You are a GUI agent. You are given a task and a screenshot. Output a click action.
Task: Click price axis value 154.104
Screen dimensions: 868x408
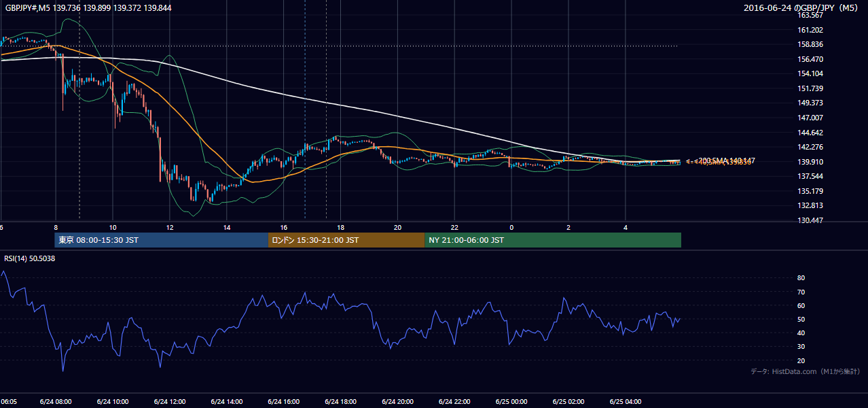[x=810, y=73]
